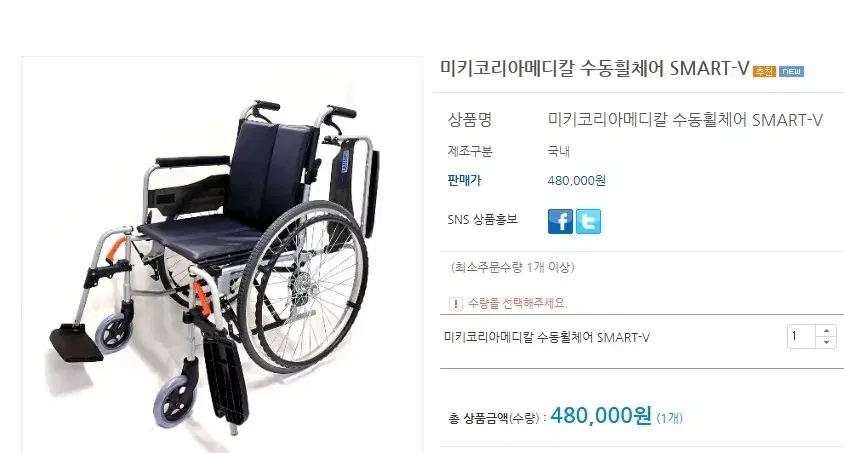Focus the quantity input field
The image size is (844, 453).
coord(801,337)
